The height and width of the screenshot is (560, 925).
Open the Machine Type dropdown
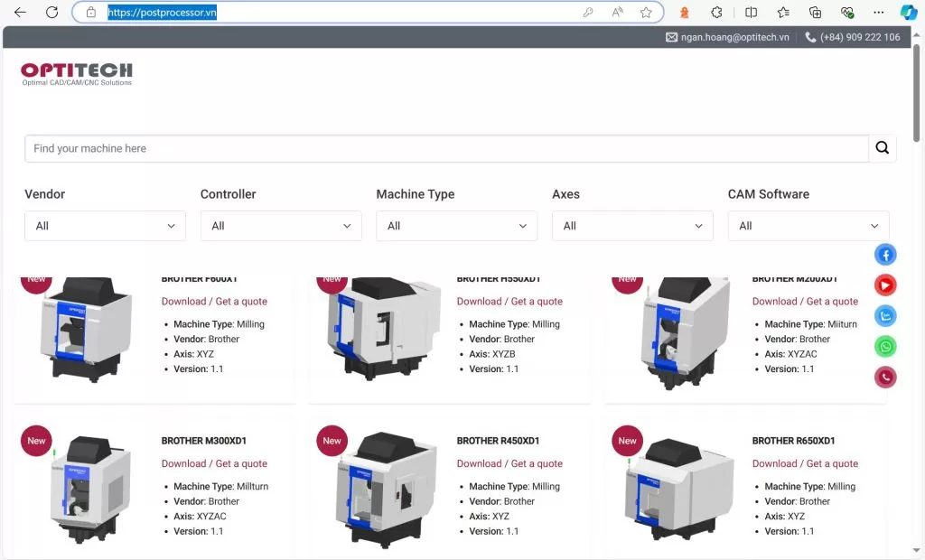coord(456,226)
